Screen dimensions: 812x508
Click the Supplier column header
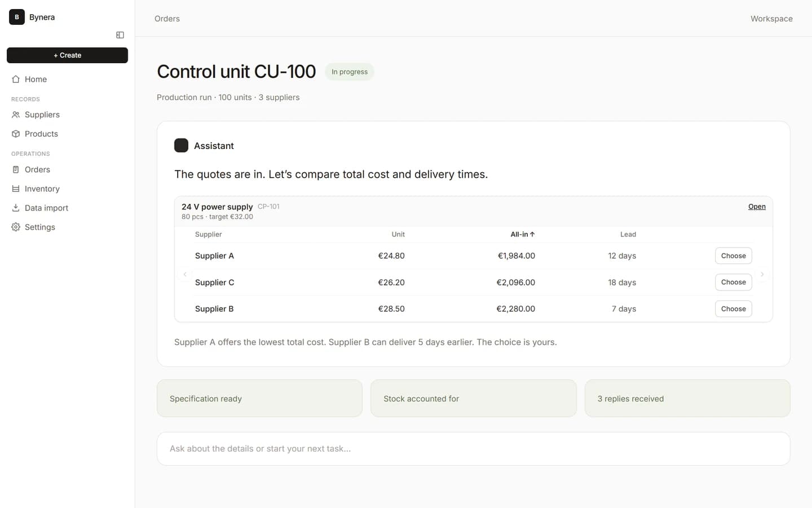209,234
